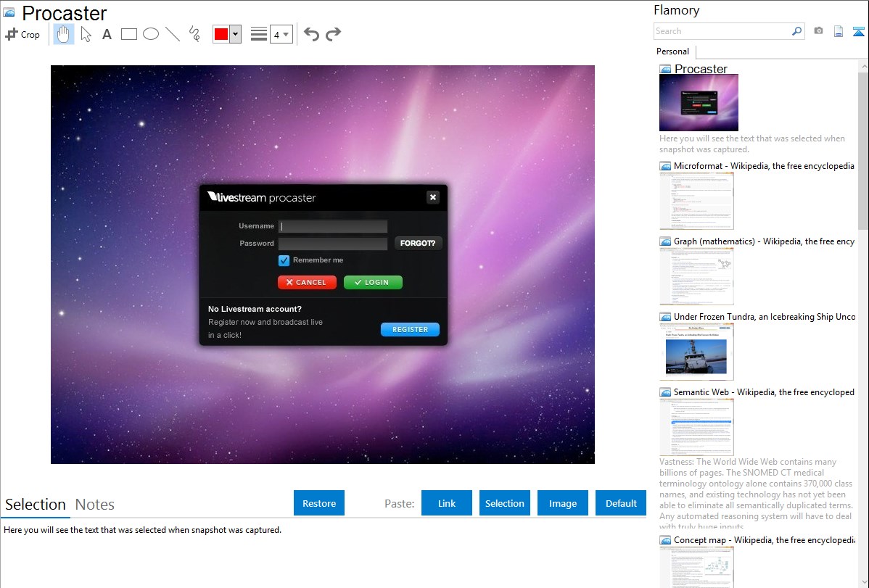Click the camera capture icon
The height and width of the screenshot is (588, 869).
[x=818, y=31]
